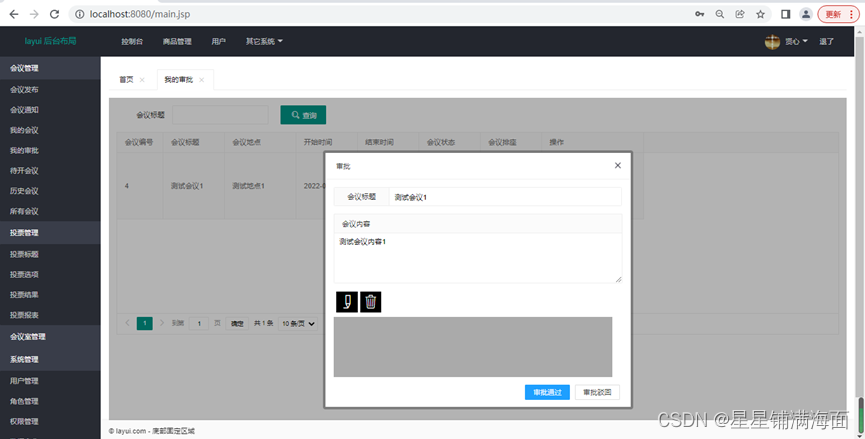
Task: Reload the page with refresh icon
Action: 55,14
